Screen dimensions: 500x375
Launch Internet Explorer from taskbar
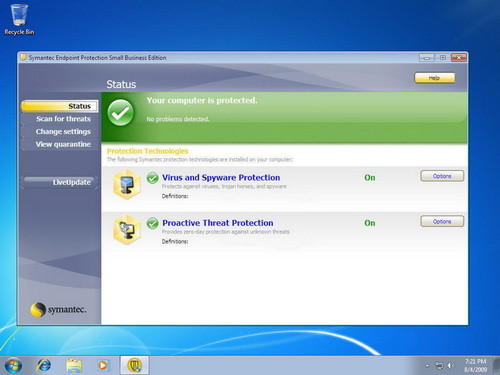click(44, 365)
